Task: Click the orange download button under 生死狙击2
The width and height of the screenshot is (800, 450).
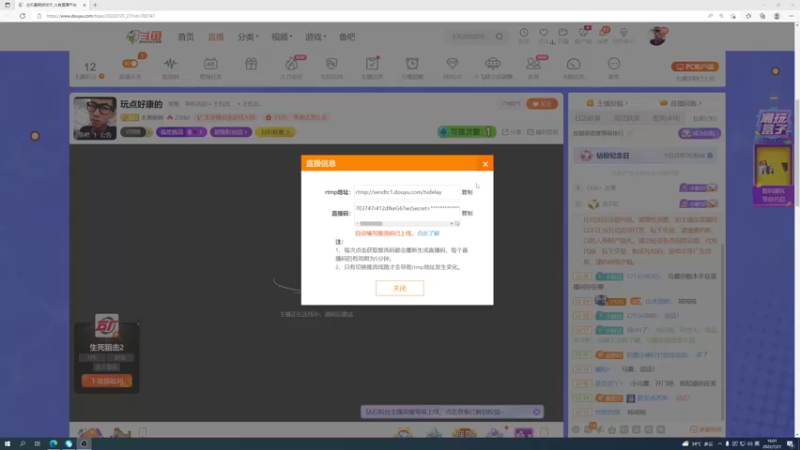Action: [107, 381]
